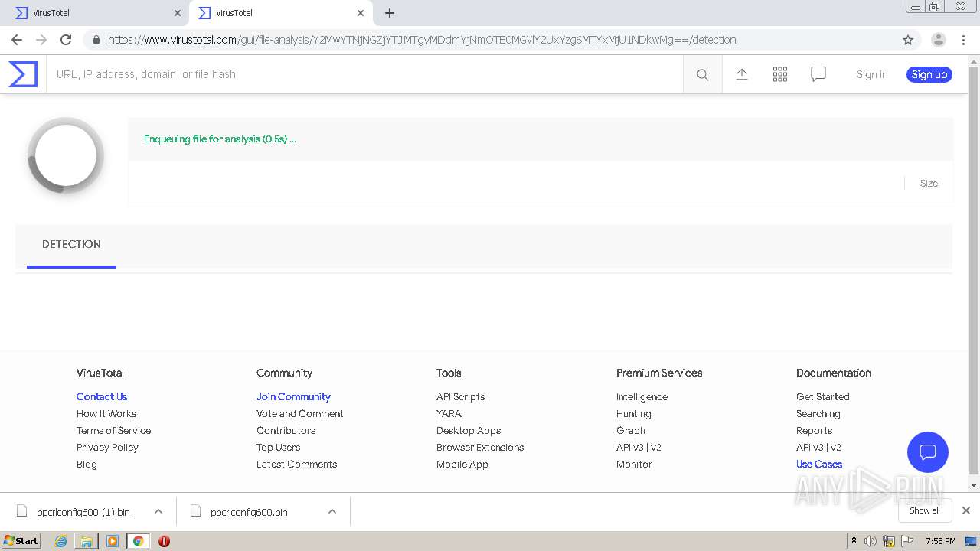Viewport: 980px width, 551px height.
Task: View site info via padlock icon
Action: pyautogui.click(x=95, y=40)
